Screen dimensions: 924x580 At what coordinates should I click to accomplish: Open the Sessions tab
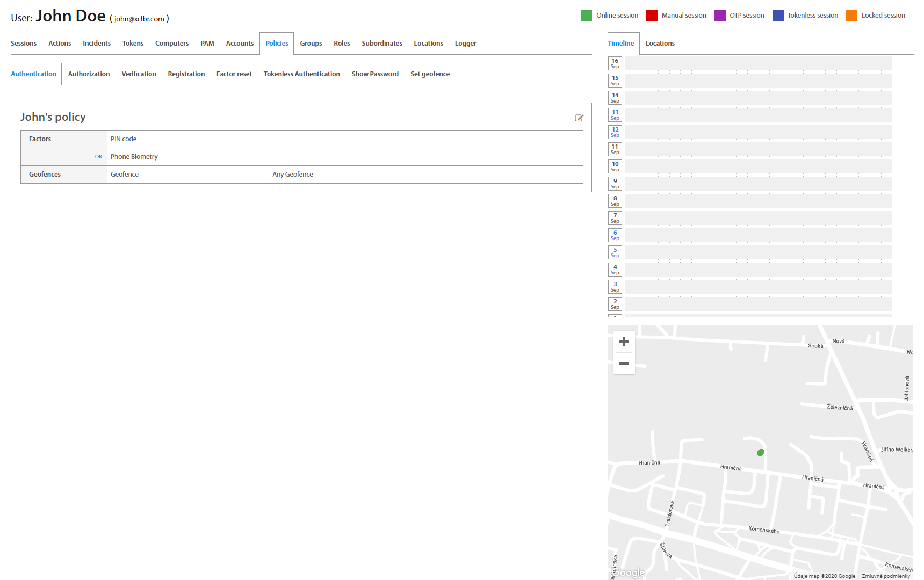coord(24,44)
